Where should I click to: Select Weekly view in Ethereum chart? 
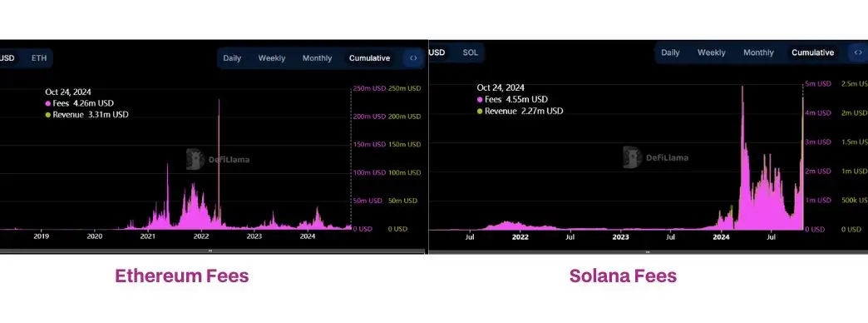(272, 58)
